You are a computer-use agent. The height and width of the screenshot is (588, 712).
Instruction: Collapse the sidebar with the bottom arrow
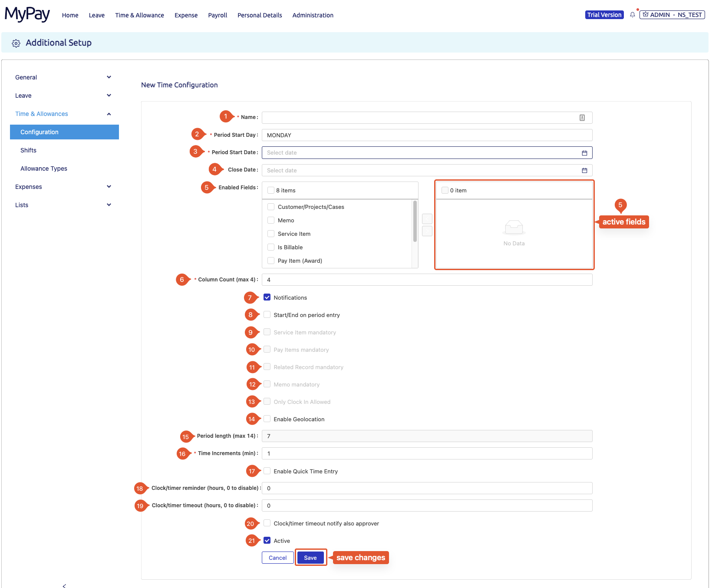pos(64,585)
